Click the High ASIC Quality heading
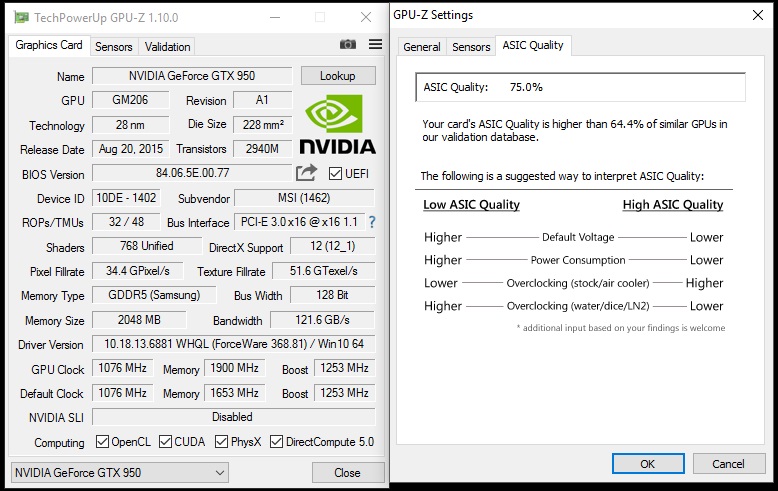778x491 pixels. pos(673,205)
